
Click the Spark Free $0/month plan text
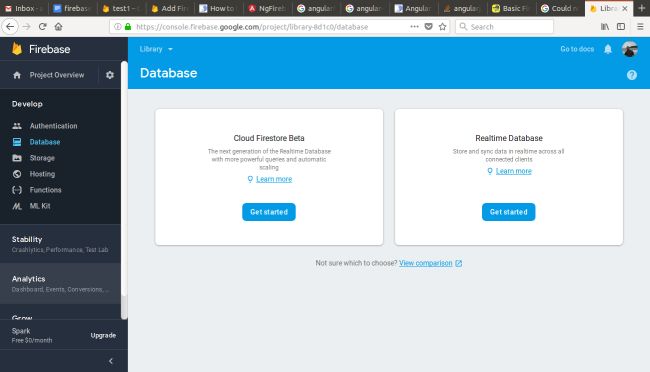[x=32, y=336]
